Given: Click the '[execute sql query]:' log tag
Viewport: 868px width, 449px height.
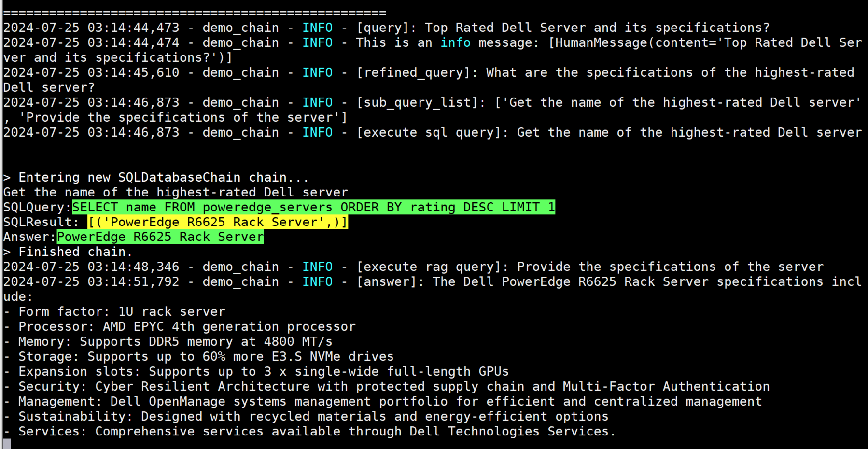Looking at the screenshot, I should 433,133.
